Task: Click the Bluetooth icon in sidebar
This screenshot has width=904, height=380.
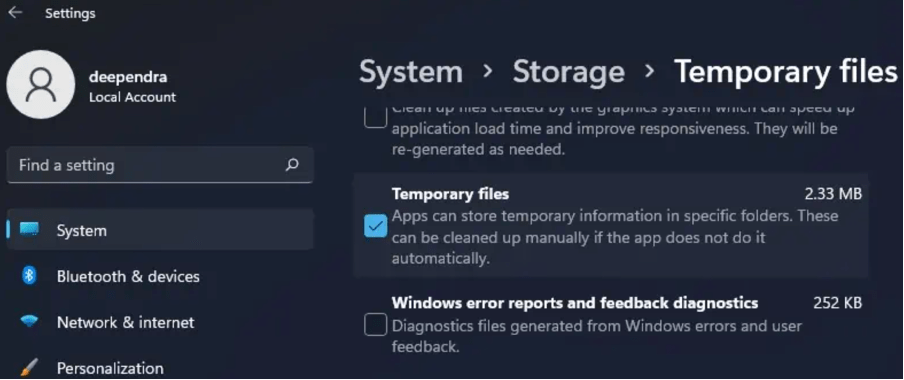Action: pos(29,276)
